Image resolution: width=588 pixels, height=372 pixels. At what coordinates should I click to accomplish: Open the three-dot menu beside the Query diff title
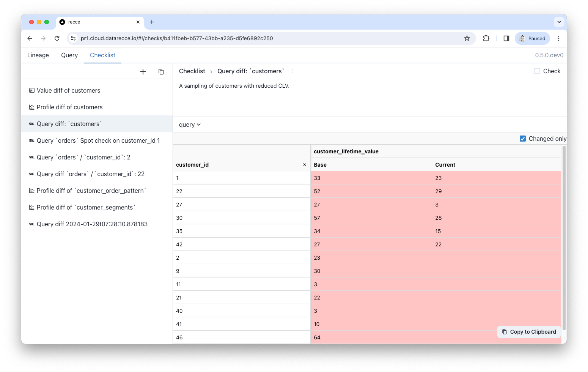[x=292, y=71]
